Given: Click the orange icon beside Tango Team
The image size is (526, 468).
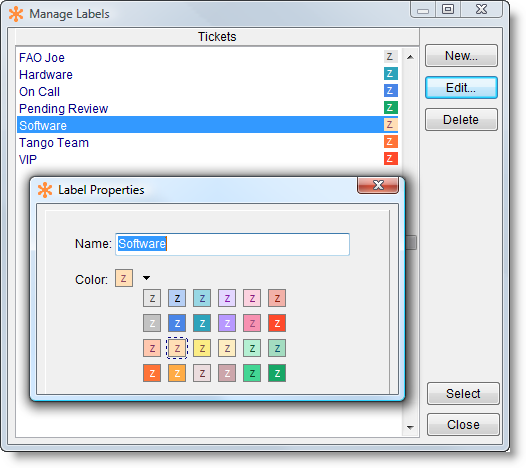Looking at the screenshot, I should tap(390, 142).
